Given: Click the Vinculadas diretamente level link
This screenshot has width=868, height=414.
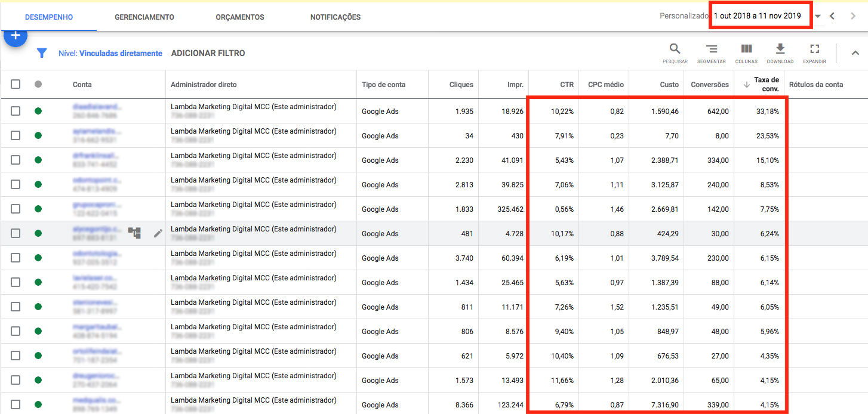Looking at the screenshot, I should click(x=121, y=53).
